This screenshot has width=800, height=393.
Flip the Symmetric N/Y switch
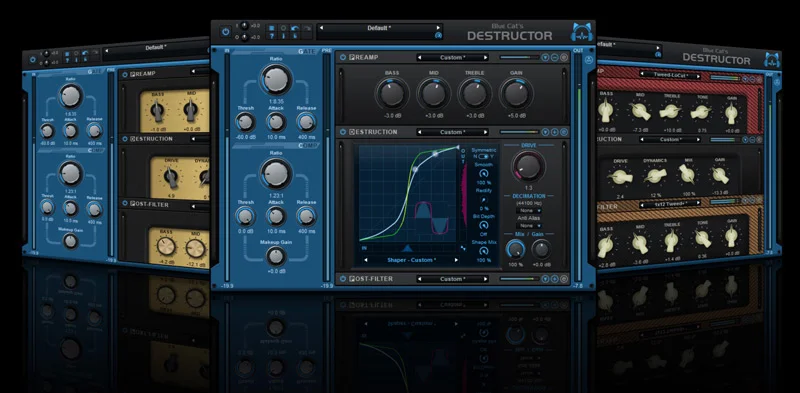(x=483, y=156)
